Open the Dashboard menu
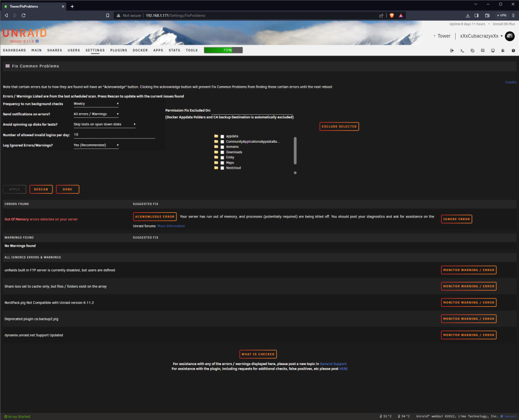The width and height of the screenshot is (519, 420). [x=14, y=50]
